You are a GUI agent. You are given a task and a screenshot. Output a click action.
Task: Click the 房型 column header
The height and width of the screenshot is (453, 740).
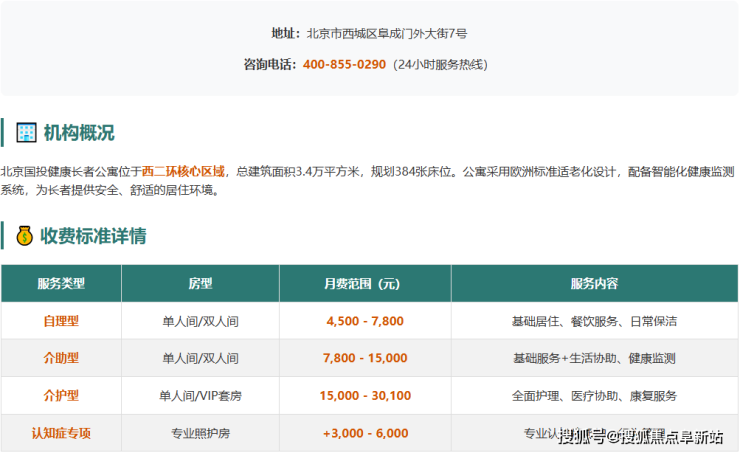click(200, 283)
